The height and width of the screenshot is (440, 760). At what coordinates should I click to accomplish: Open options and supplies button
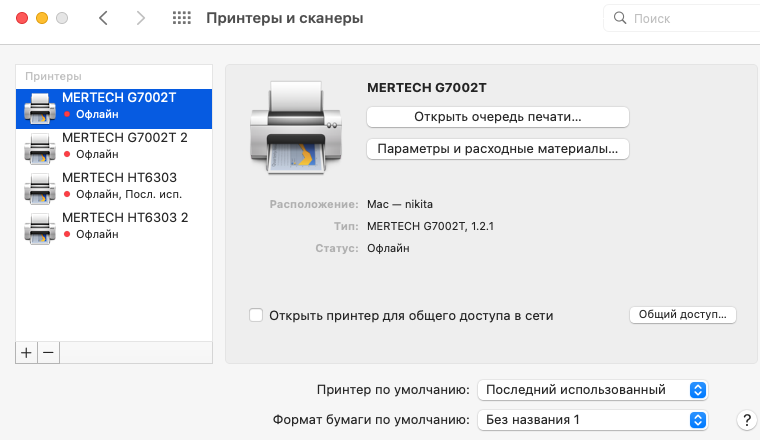498,149
